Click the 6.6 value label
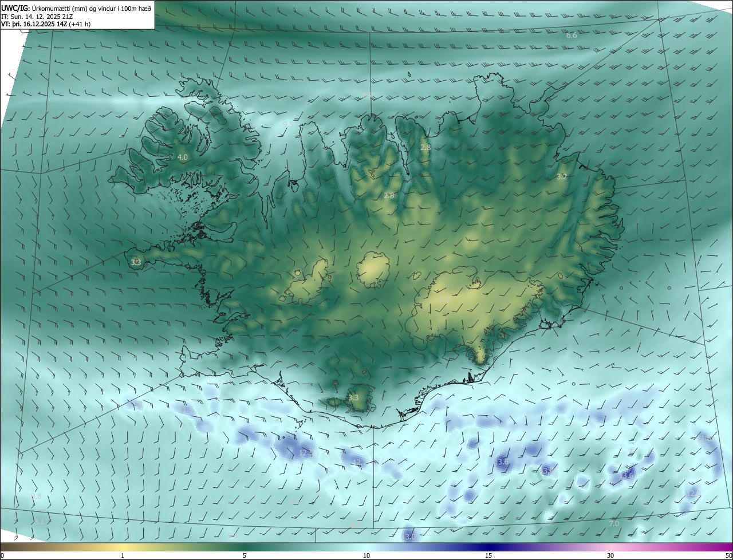 tap(572, 36)
